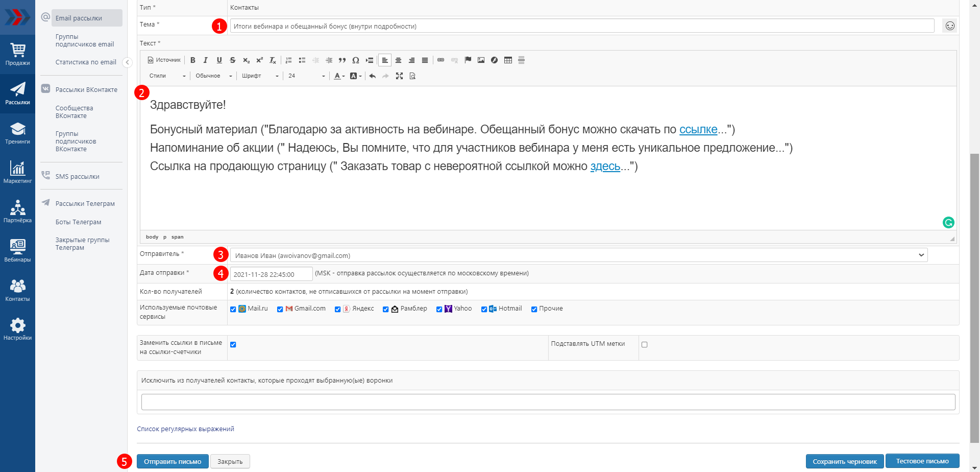980x472 pixels.
Task: Open emoji picker next to subject field
Action: 949,26
